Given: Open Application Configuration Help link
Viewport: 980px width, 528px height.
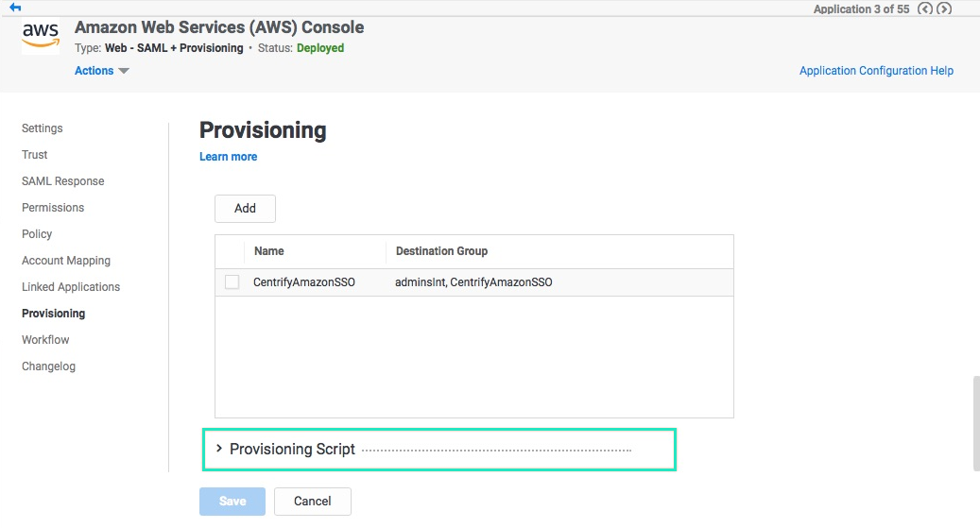Looking at the screenshot, I should pos(876,71).
